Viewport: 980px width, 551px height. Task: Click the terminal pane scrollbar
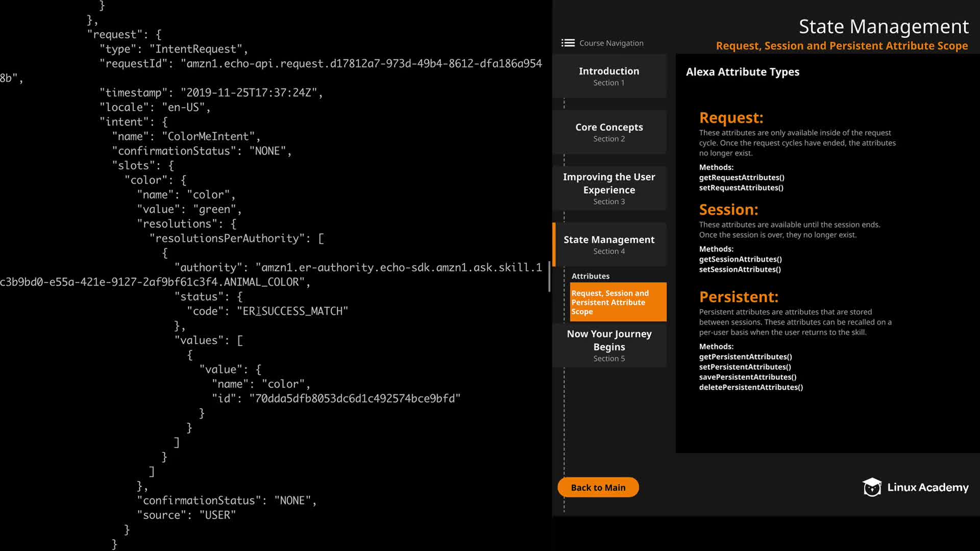click(x=549, y=277)
